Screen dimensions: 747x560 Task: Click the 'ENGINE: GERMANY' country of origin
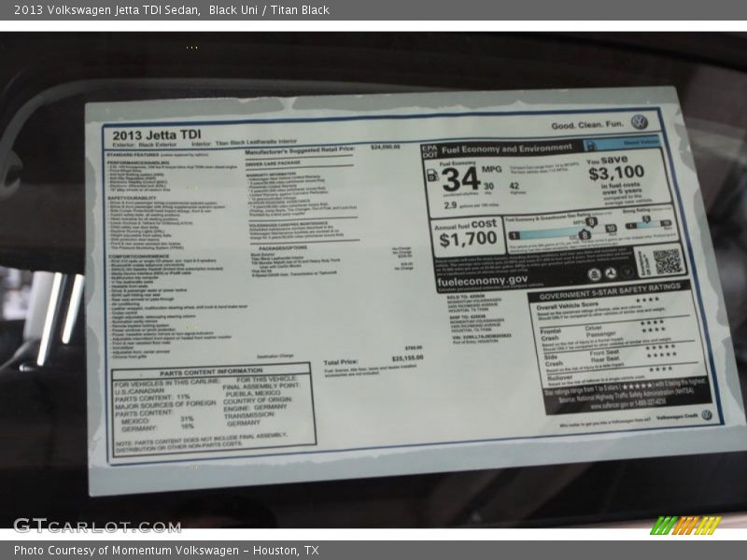click(255, 408)
